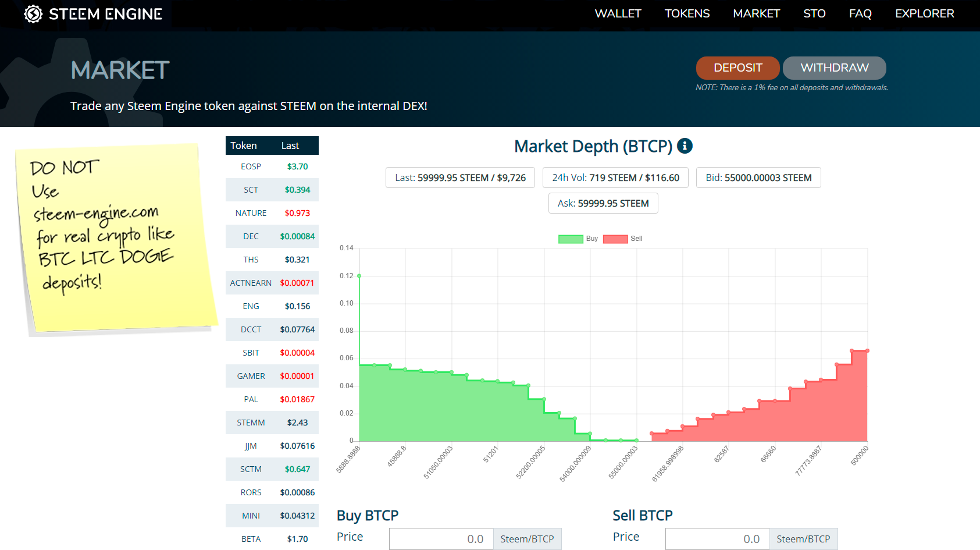The image size is (980, 550).
Task: Open the EXPLORER nav link
Action: tap(924, 13)
